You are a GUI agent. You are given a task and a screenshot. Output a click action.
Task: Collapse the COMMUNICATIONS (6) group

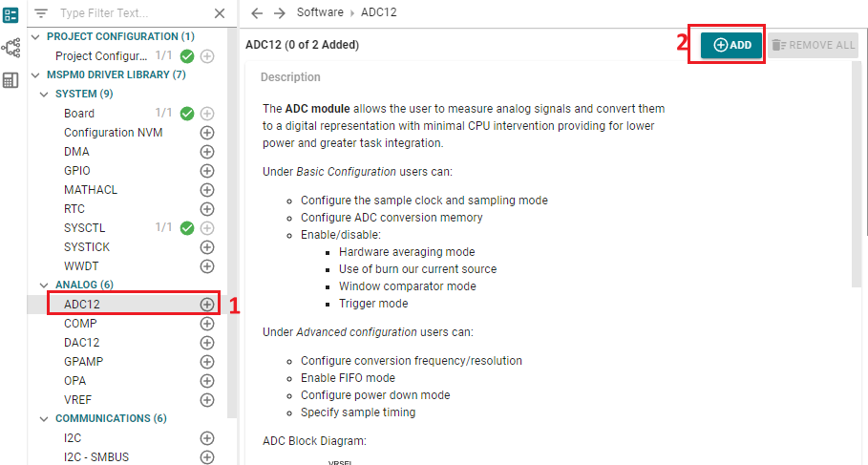point(44,418)
